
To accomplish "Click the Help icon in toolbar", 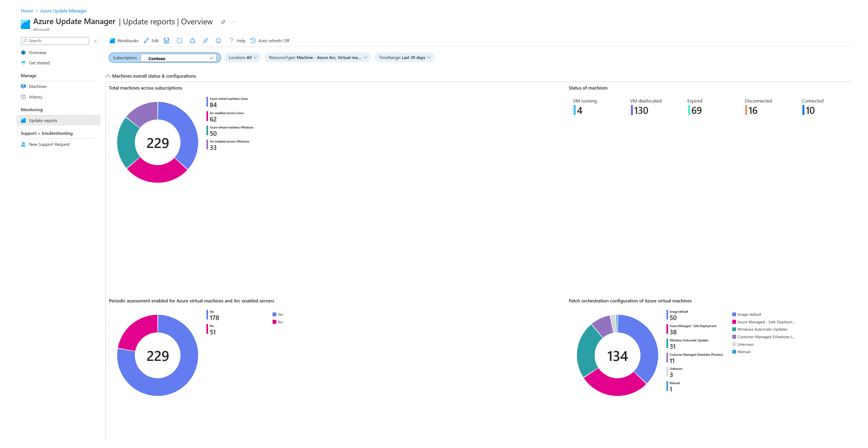I will pos(232,41).
